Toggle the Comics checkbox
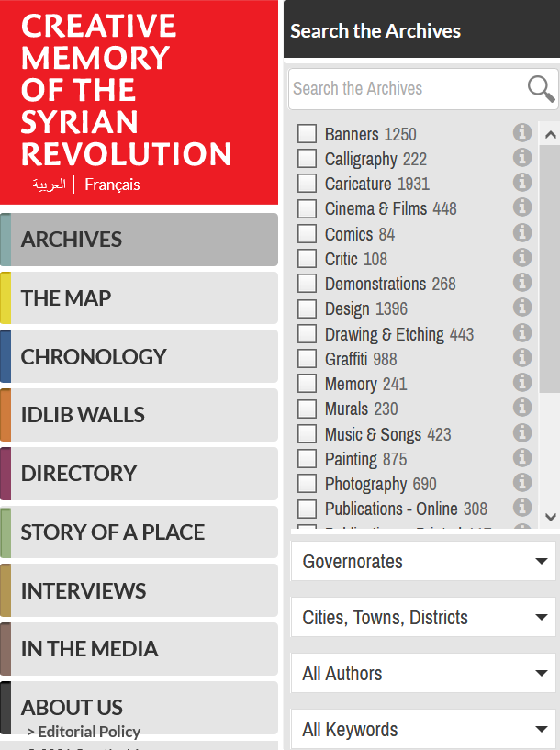Image resolution: width=560 pixels, height=750 pixels. pos(307,233)
